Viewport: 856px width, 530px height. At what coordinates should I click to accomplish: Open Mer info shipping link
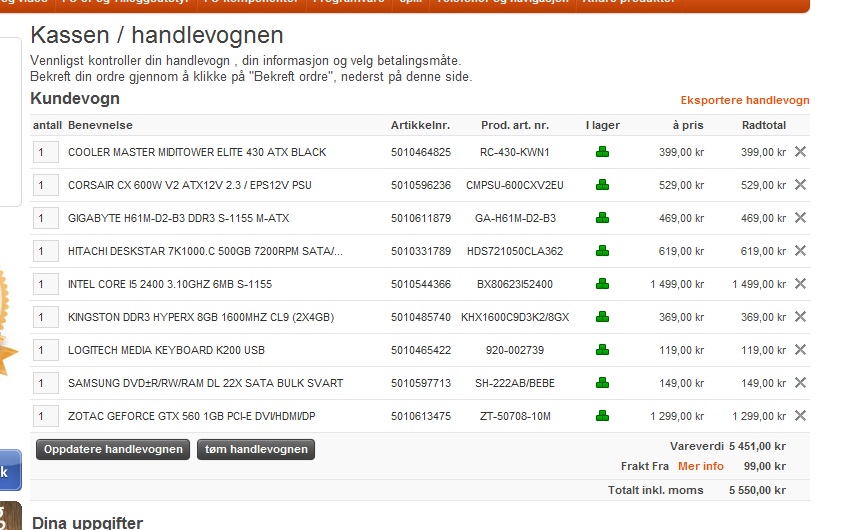pyautogui.click(x=700, y=466)
